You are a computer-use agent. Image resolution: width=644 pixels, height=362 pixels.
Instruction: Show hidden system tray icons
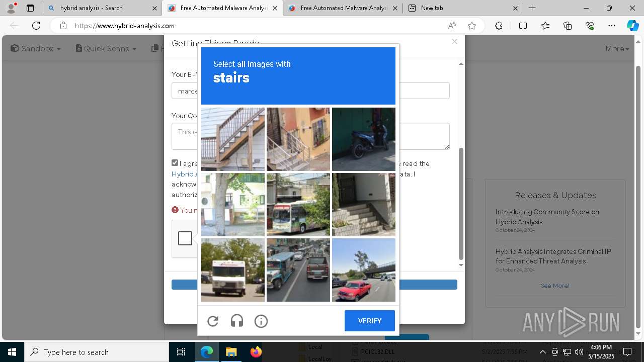pyautogui.click(x=542, y=352)
